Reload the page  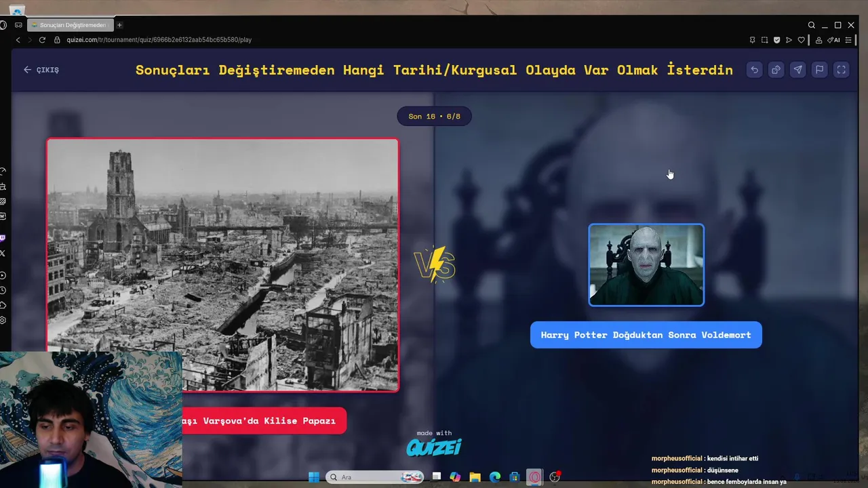coord(42,40)
